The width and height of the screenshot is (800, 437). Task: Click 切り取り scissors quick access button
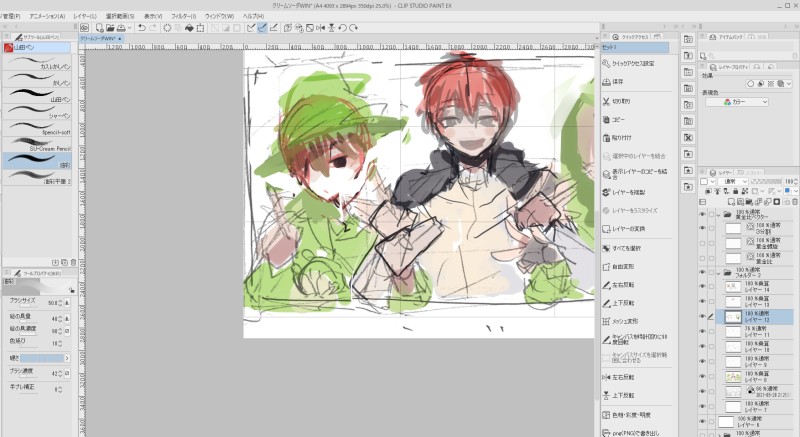coord(616,101)
